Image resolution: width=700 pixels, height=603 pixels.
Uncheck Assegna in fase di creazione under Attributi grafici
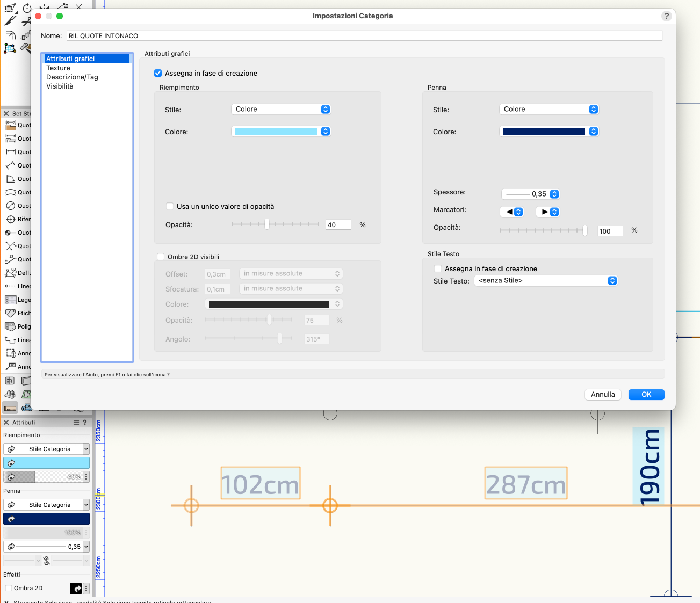coord(158,74)
